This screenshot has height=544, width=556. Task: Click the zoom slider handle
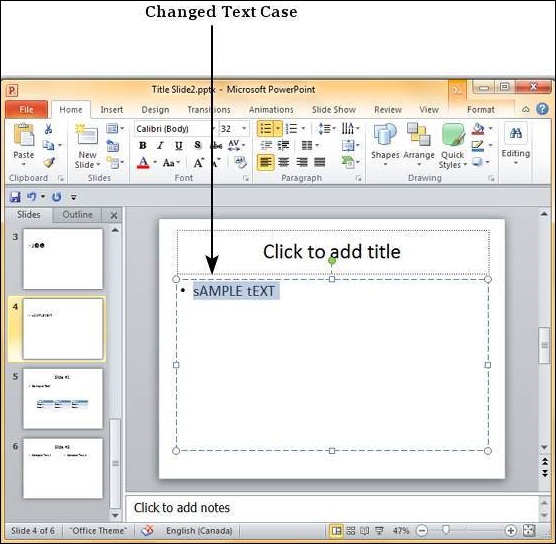tap(446, 530)
